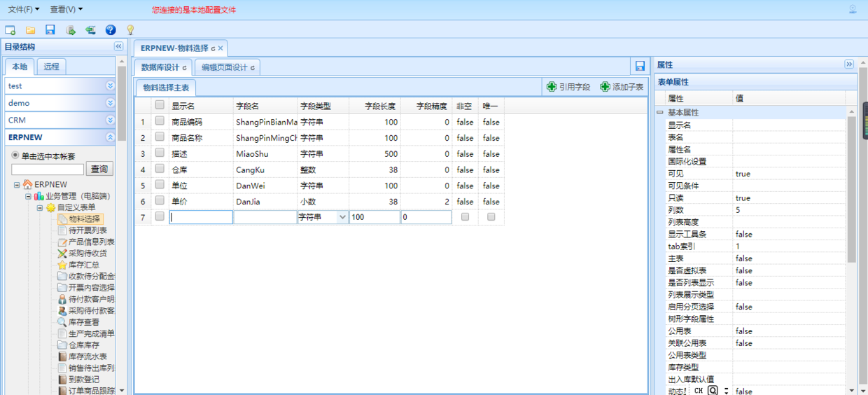Click the user avatar icon at top right
This screenshot has width=868, height=395.
[x=853, y=10]
